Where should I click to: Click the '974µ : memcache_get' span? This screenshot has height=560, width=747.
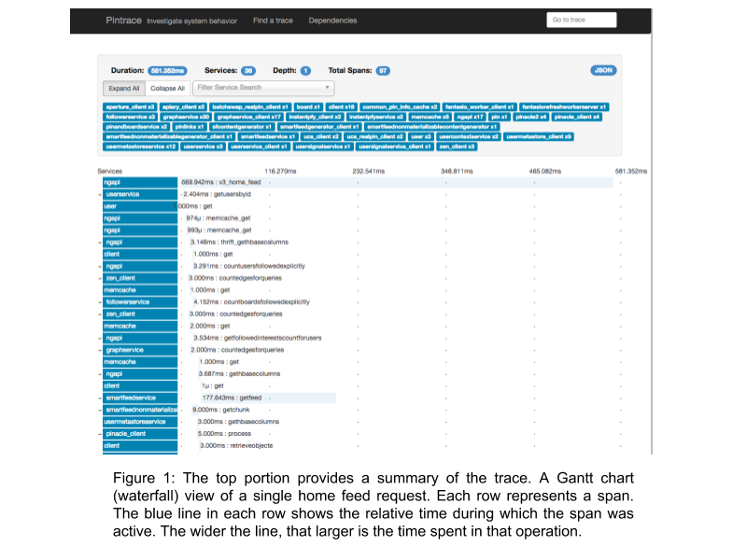pyautogui.click(x=218, y=218)
